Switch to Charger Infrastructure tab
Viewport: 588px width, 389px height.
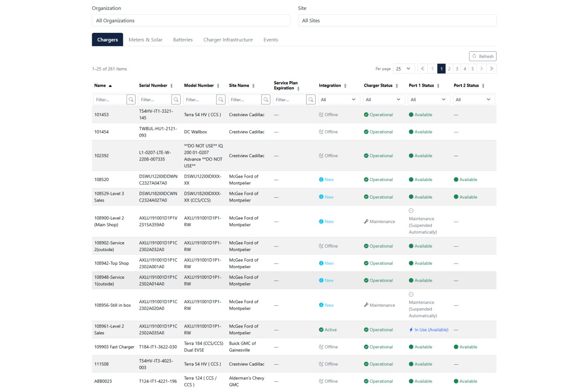coord(228,40)
